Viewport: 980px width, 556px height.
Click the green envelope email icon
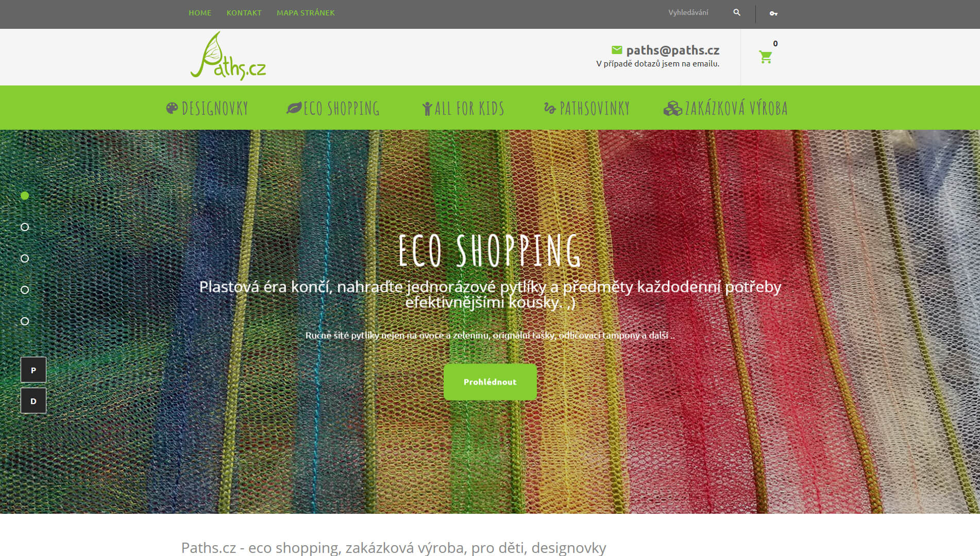coord(617,50)
